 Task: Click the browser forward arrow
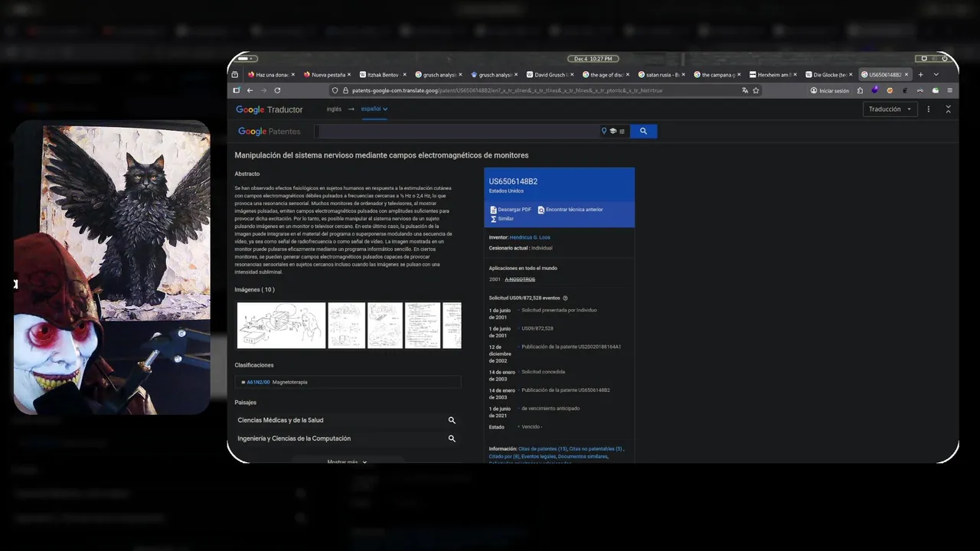coord(263,90)
